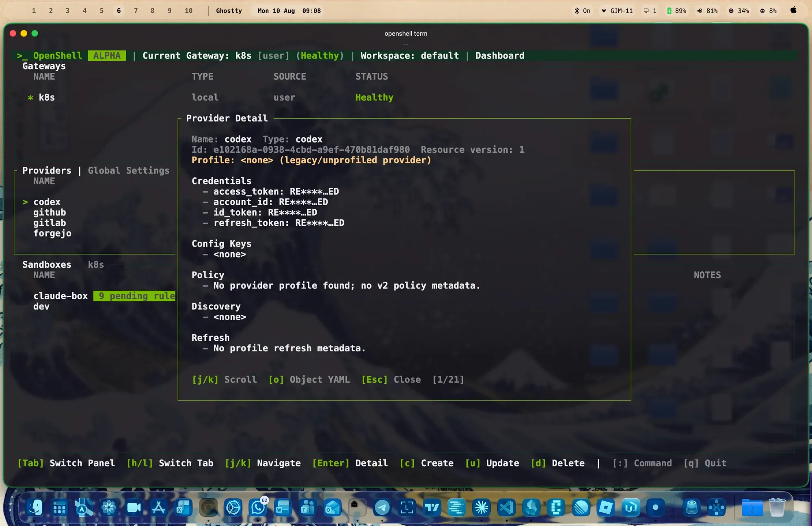Viewport: 812px width, 526px height.
Task: Click the Workspace: default header text
Action: [410, 56]
